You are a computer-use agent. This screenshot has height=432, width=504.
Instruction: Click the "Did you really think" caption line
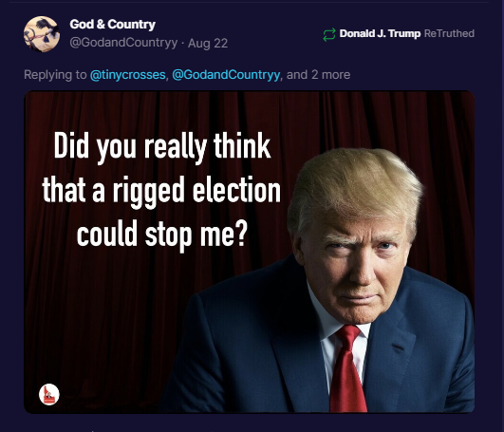point(162,147)
